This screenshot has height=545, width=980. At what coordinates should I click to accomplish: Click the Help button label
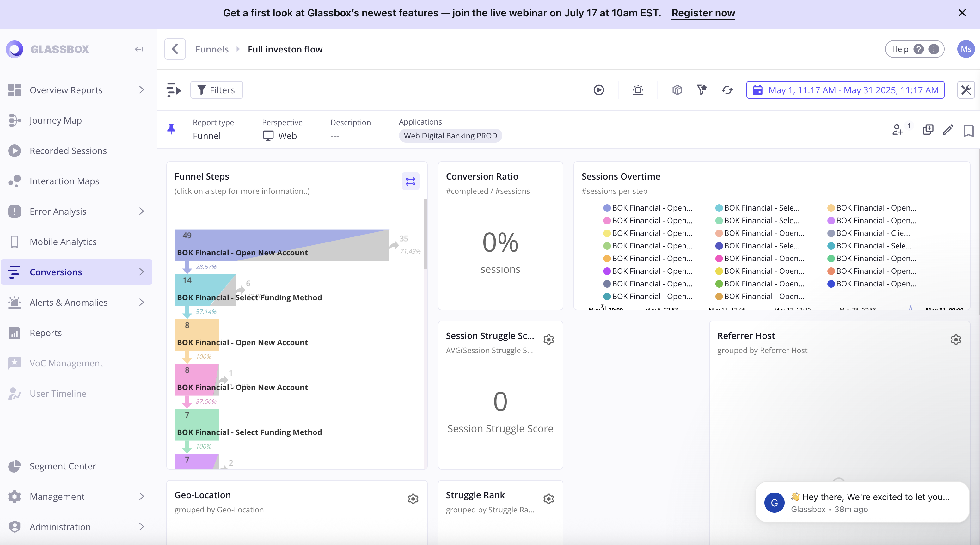click(x=900, y=49)
